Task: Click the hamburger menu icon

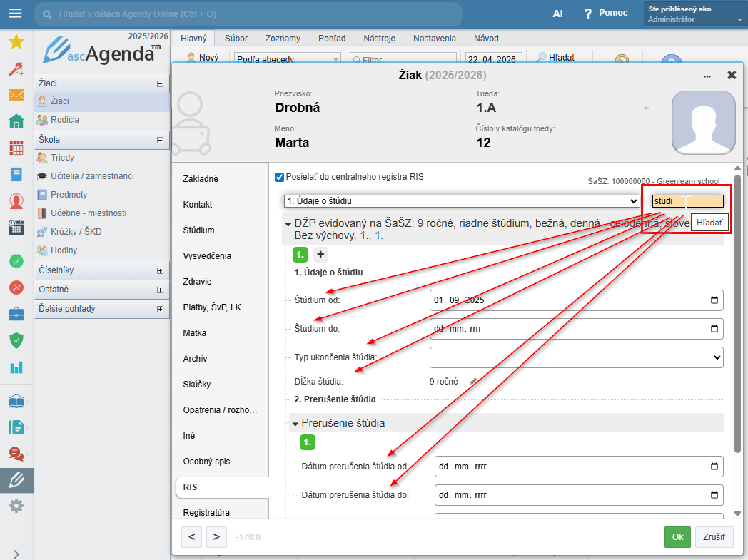Action: pos(15,14)
